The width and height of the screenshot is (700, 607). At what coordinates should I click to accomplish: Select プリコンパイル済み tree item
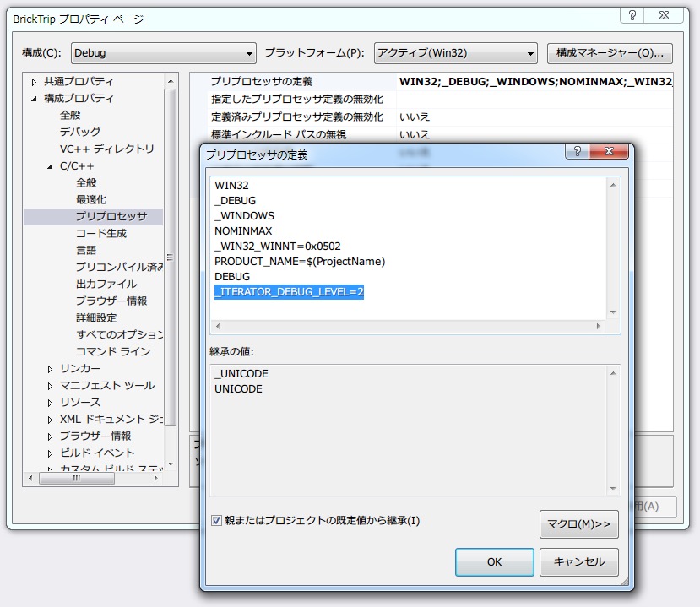[x=119, y=267]
